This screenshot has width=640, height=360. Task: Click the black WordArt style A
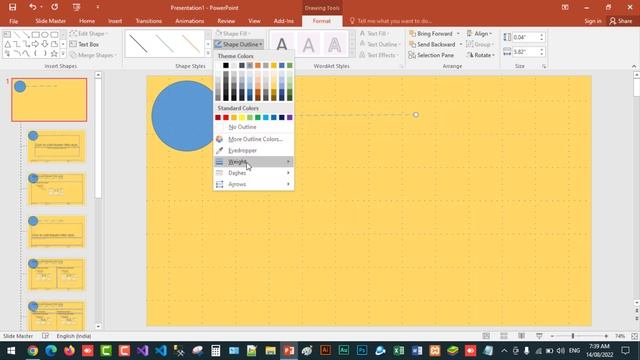282,44
